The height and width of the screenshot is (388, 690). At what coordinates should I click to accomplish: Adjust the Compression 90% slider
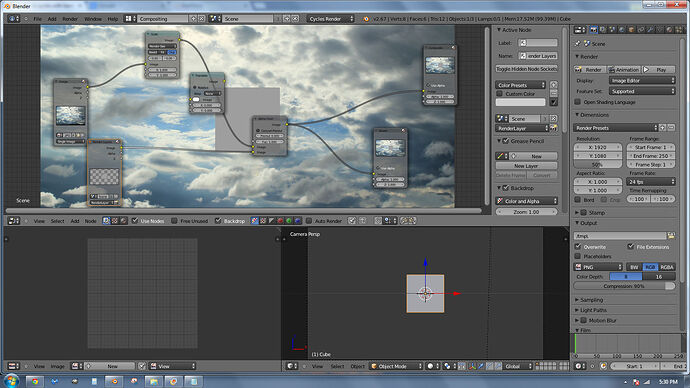[x=624, y=286]
